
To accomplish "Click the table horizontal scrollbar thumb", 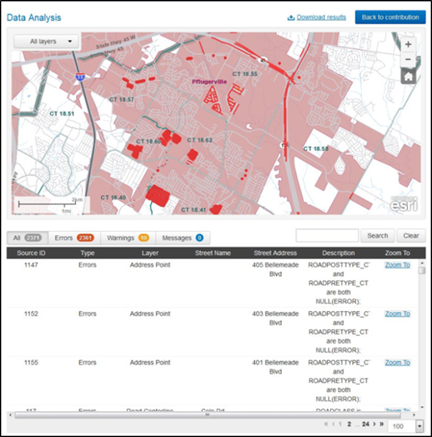I will (x=207, y=415).
